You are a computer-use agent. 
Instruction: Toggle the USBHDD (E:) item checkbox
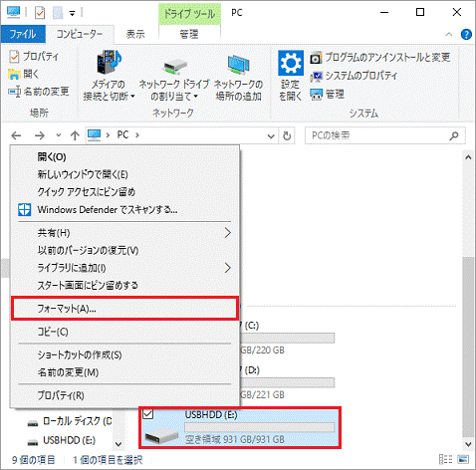147,414
